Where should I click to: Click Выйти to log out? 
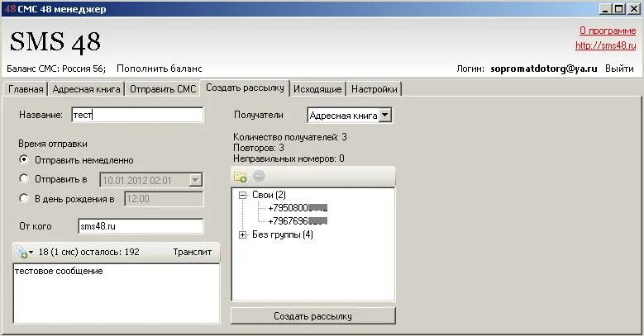(619, 69)
